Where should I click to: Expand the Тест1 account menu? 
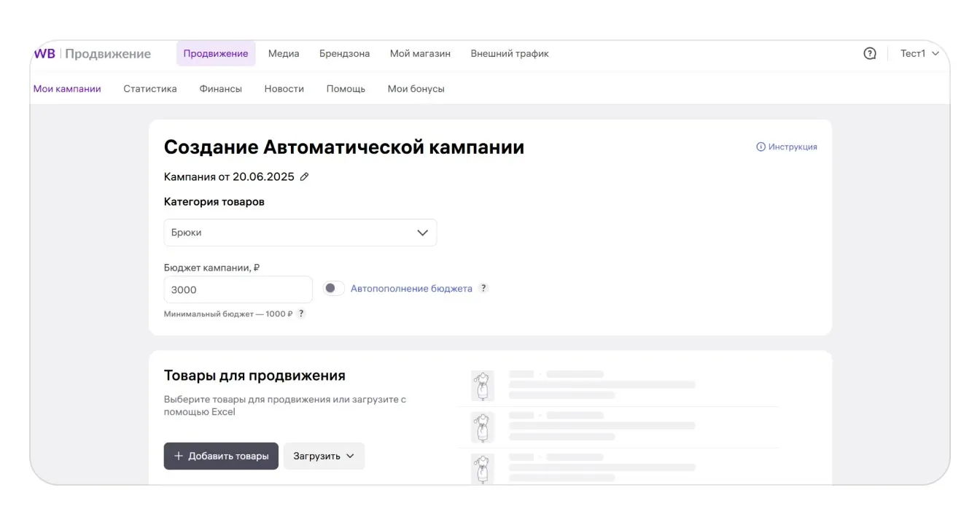click(x=919, y=53)
